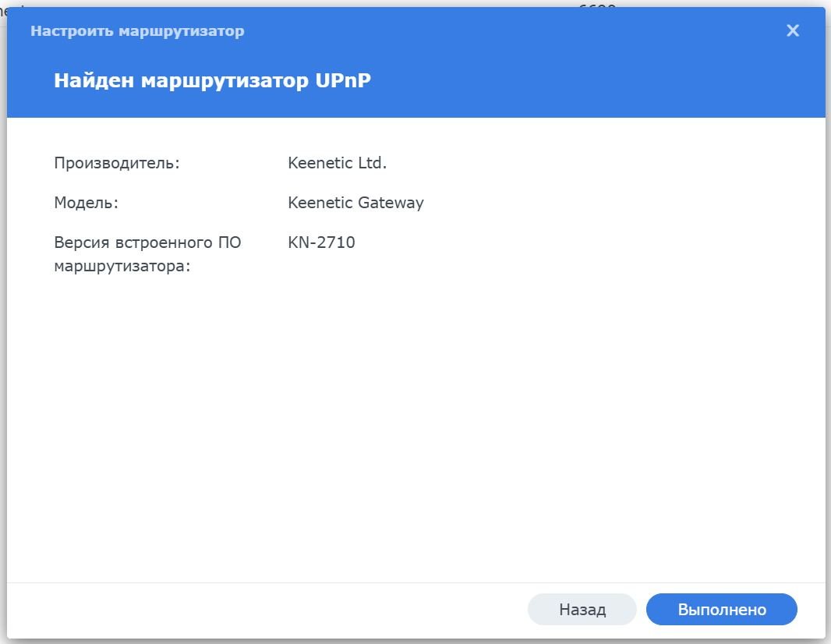Click the Назад button
831x644 pixels.
[582, 610]
